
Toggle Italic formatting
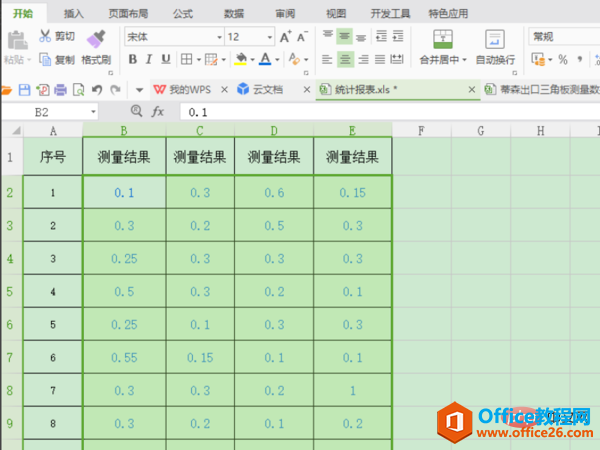(149, 59)
